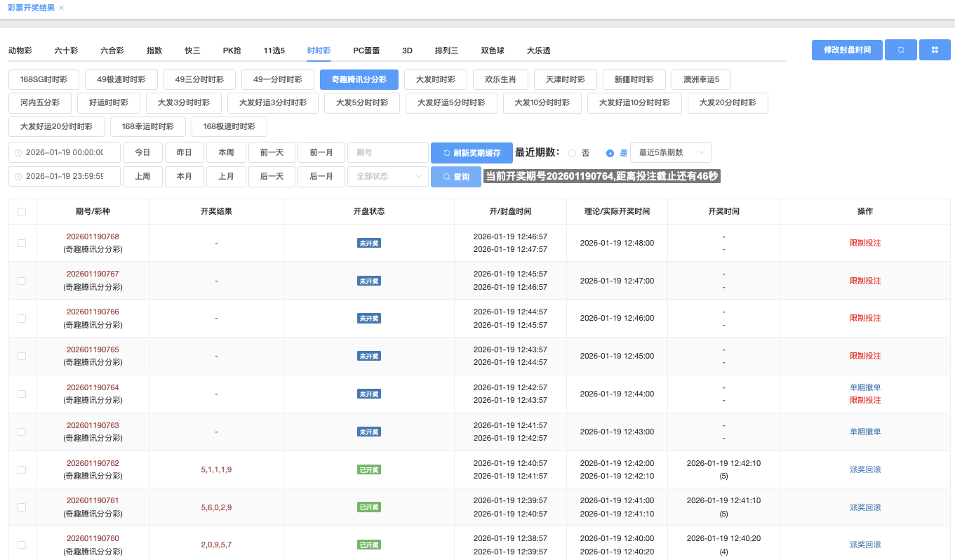Check the row checkbox for period 202601190768
This screenshot has width=955, height=560.
click(x=22, y=243)
